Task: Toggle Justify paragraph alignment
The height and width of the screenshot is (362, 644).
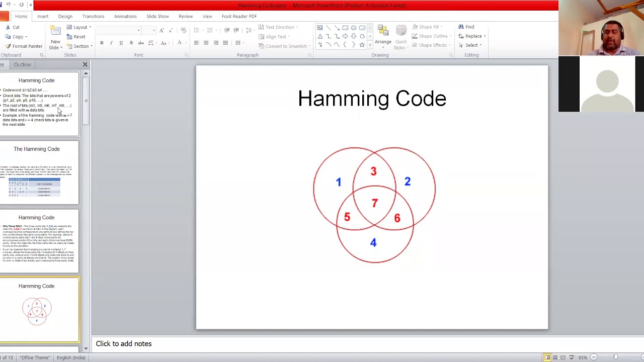Action: (x=225, y=43)
